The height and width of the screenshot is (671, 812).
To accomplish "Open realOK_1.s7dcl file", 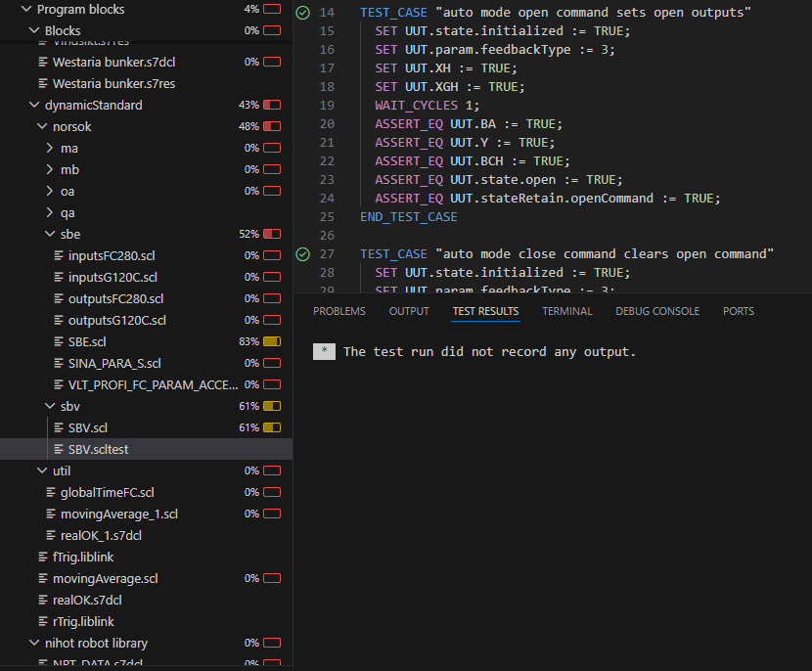I will click(101, 536).
